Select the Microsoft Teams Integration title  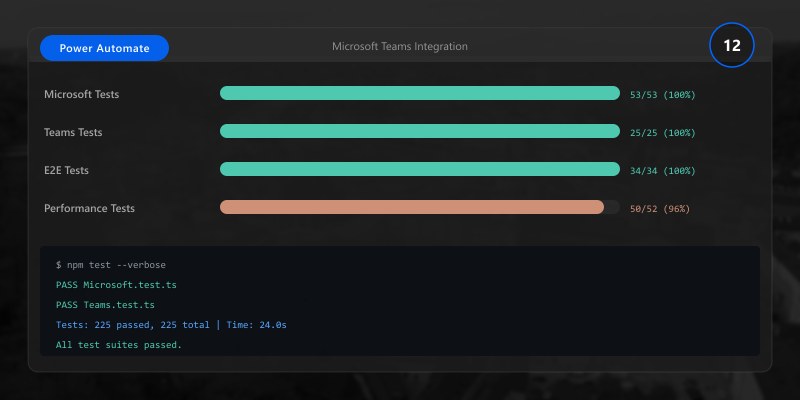[x=399, y=46]
